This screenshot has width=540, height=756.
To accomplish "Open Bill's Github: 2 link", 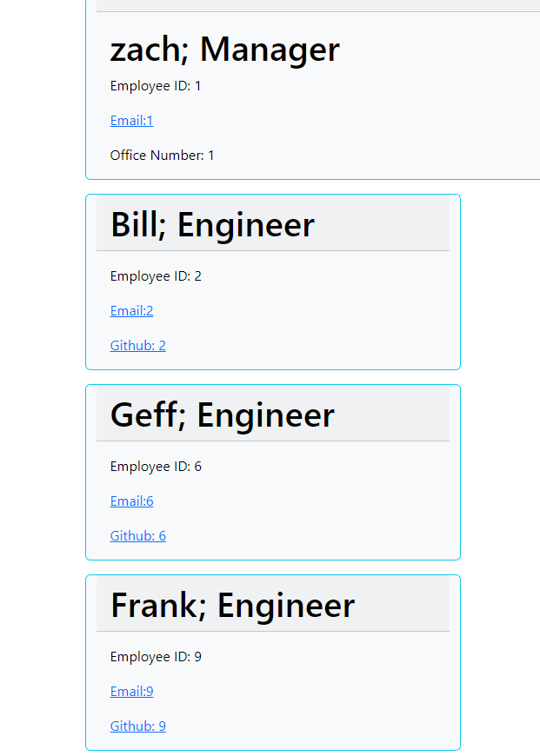I will click(137, 345).
